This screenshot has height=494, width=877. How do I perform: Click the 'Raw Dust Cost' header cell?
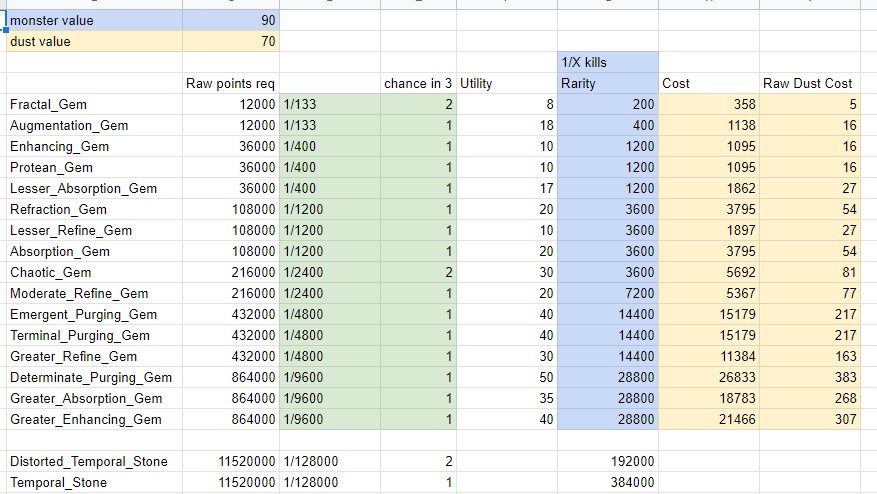click(810, 83)
